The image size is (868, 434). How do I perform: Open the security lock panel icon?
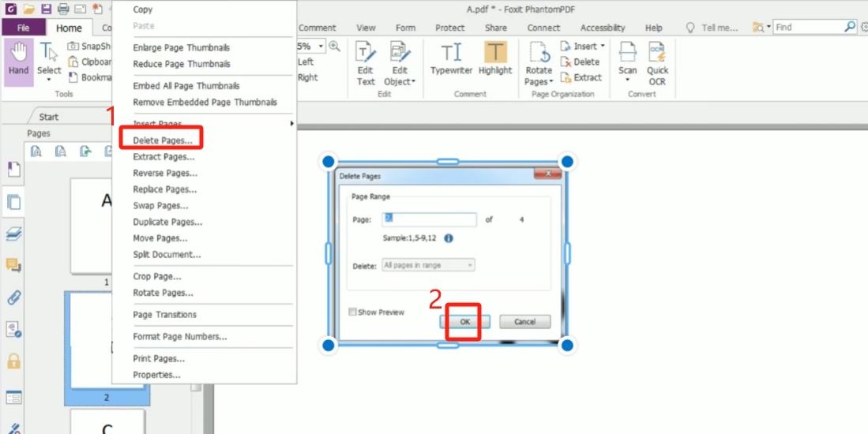(x=13, y=361)
